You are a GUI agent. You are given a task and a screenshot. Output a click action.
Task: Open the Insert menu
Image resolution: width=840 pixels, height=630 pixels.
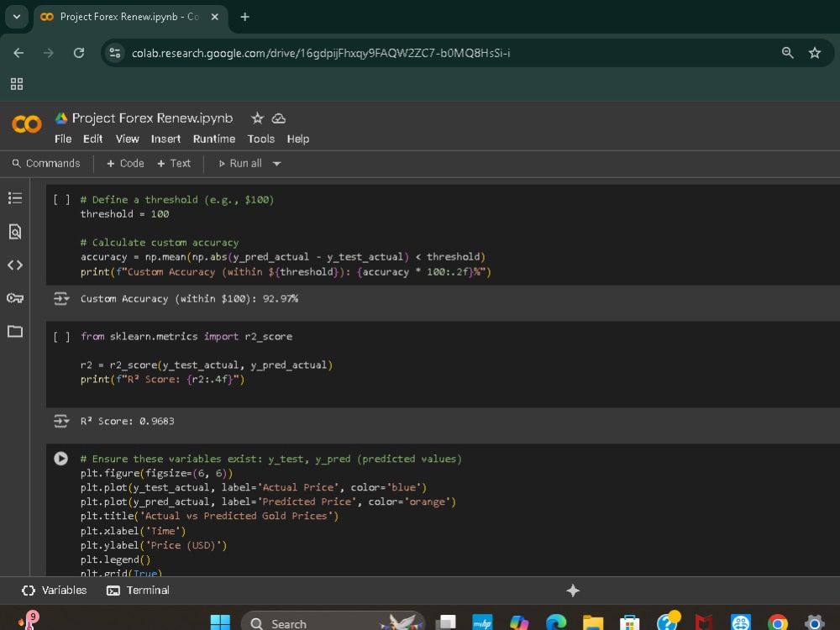[x=165, y=139]
